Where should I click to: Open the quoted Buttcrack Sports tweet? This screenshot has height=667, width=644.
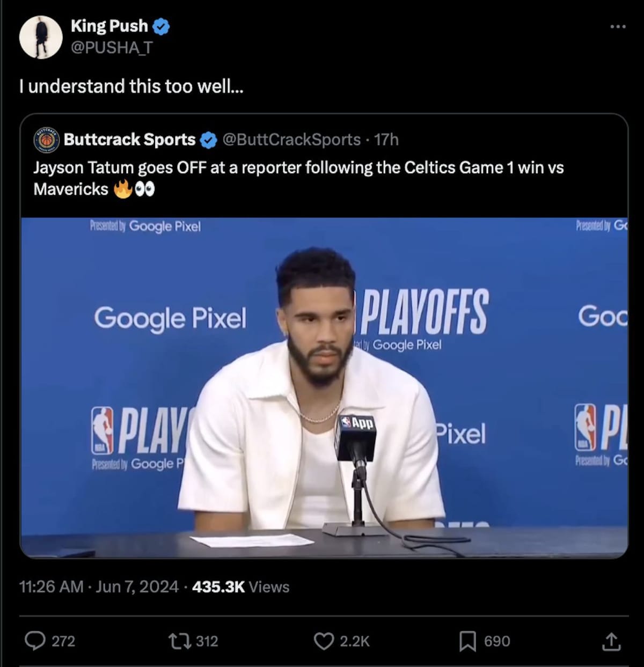[x=322, y=177]
